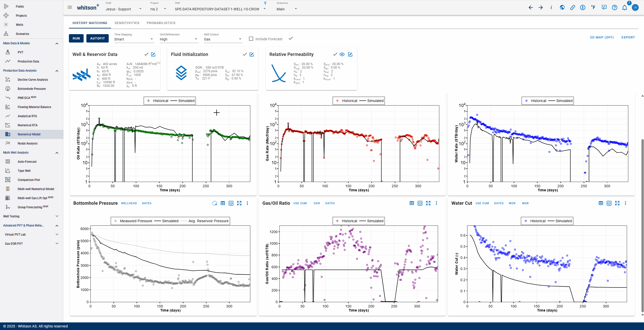Open the table view icon on Gas/Oil Ratio plot

[412, 203]
